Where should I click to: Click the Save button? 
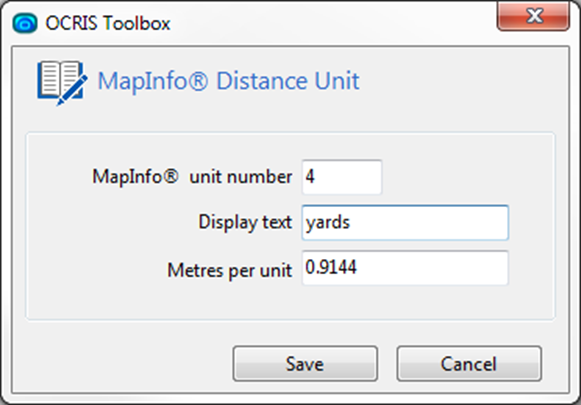(x=305, y=363)
